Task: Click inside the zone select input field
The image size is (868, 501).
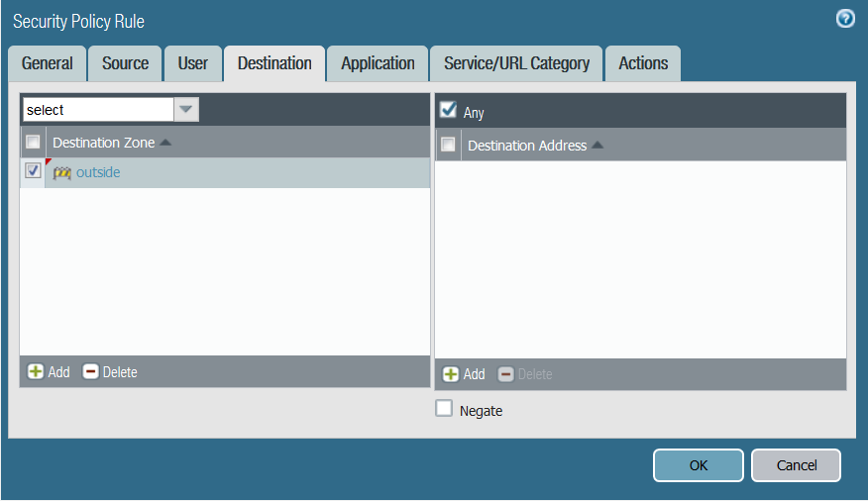Action: pyautogui.click(x=97, y=109)
